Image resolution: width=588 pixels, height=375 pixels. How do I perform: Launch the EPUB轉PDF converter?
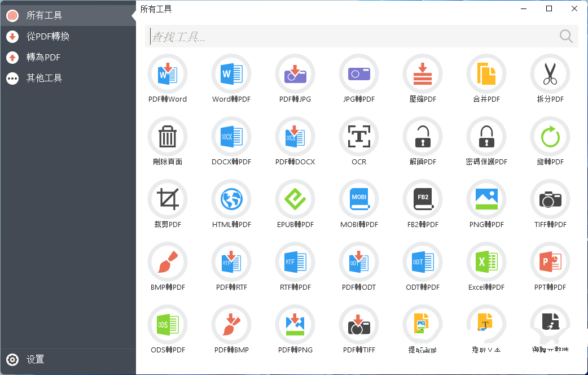tap(295, 199)
